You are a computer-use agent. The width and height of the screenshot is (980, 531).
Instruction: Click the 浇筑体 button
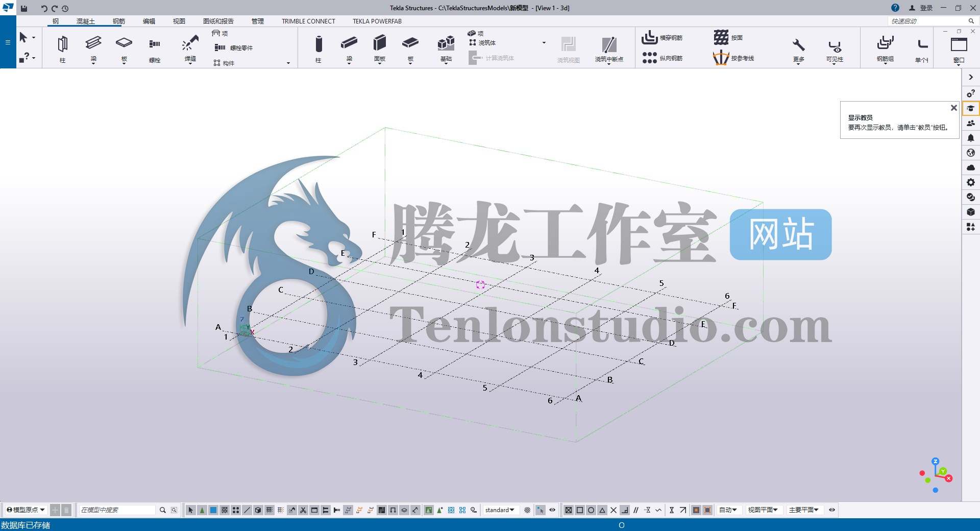(x=482, y=43)
